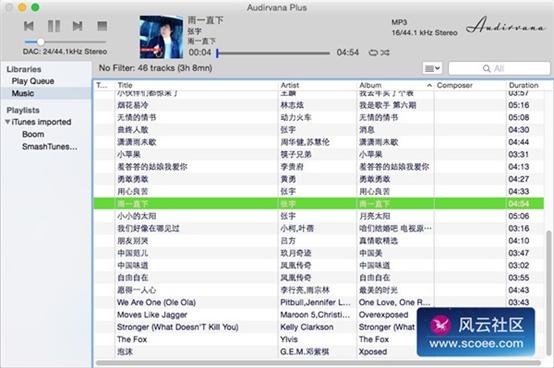Click duration 05:16
This screenshot has height=368, width=554.
[x=519, y=105]
